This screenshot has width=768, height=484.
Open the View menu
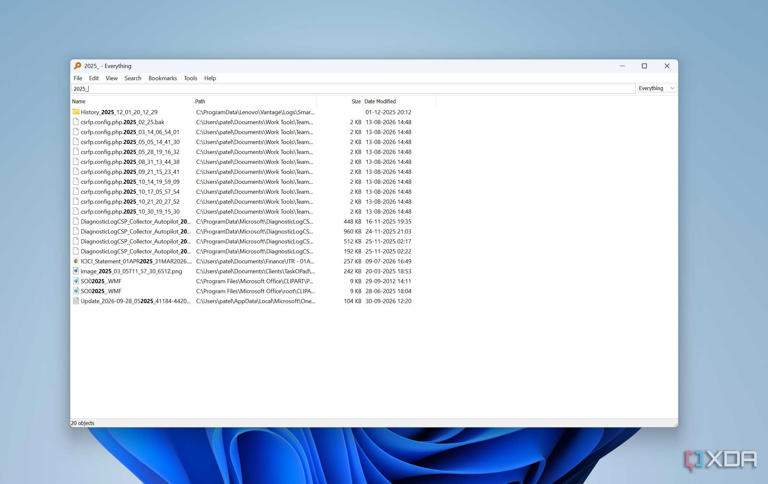[x=112, y=78]
